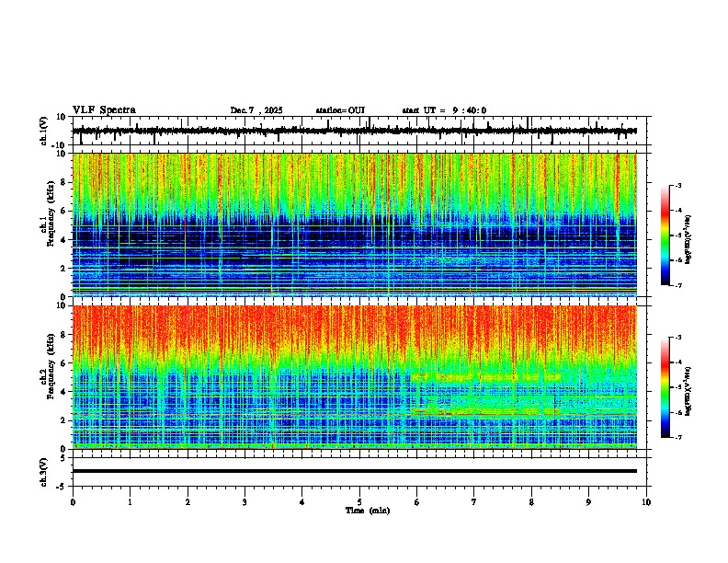Click time-axis tick label '7'
The width and height of the screenshot is (728, 563).
pos(474,502)
